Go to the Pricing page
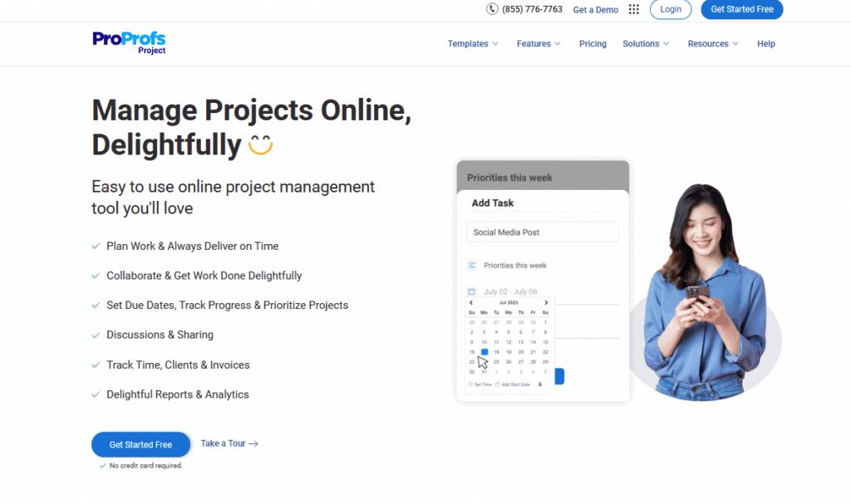 pos(593,44)
